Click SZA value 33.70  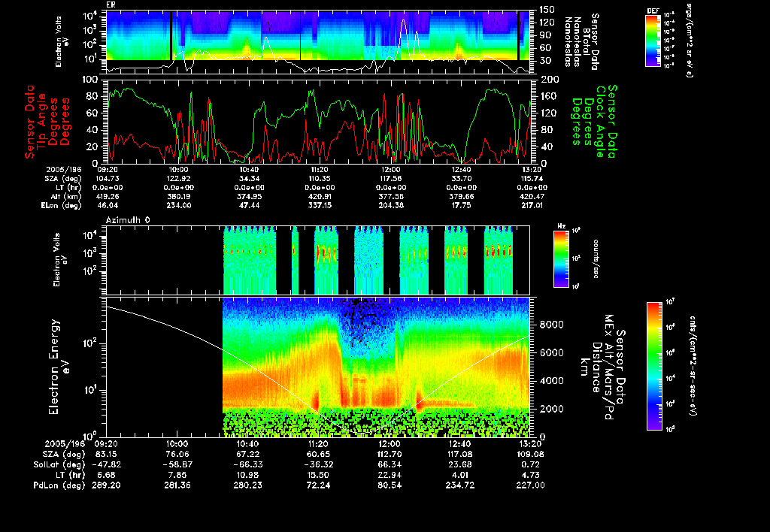pos(462,179)
